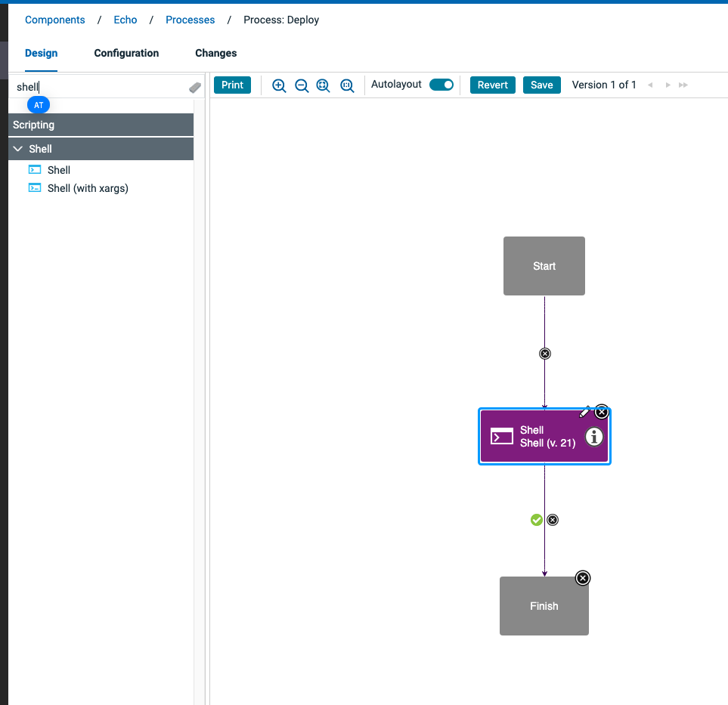Clear the search with the eraser icon
Screen dimensions: 728x705
[x=195, y=88]
